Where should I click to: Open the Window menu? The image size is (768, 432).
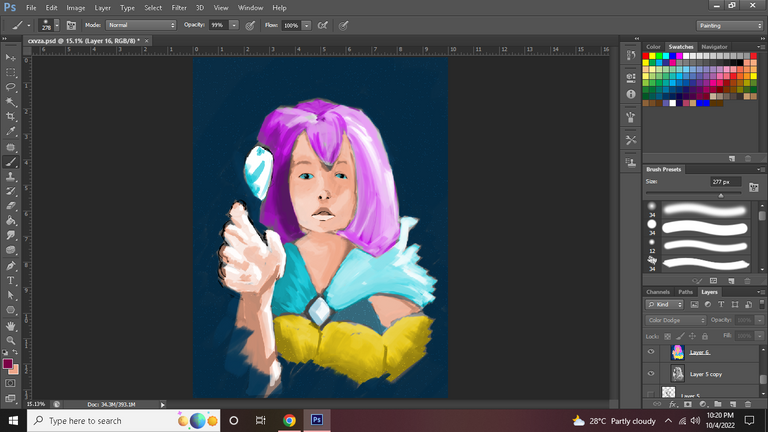(x=250, y=8)
